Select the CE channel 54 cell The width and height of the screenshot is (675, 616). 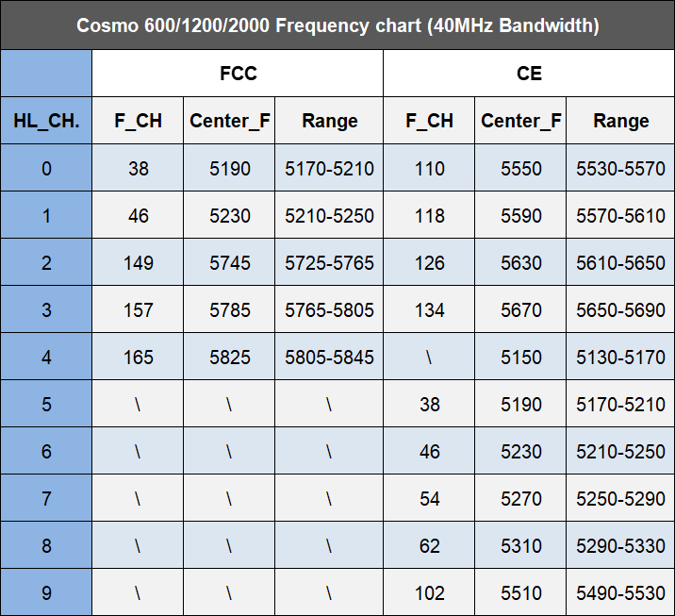[x=429, y=498]
